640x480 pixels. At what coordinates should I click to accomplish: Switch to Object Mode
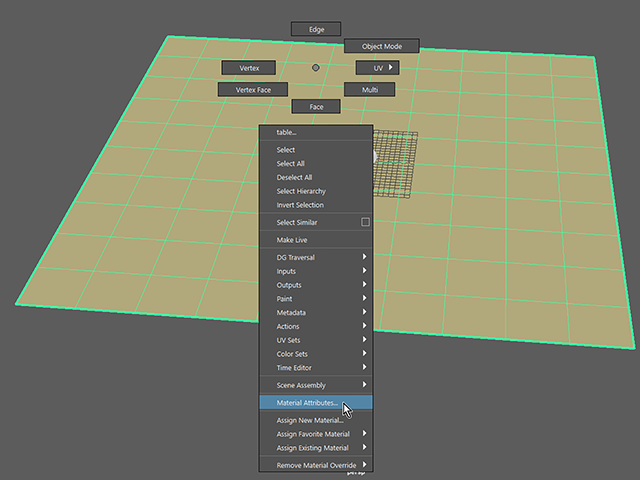tap(382, 46)
